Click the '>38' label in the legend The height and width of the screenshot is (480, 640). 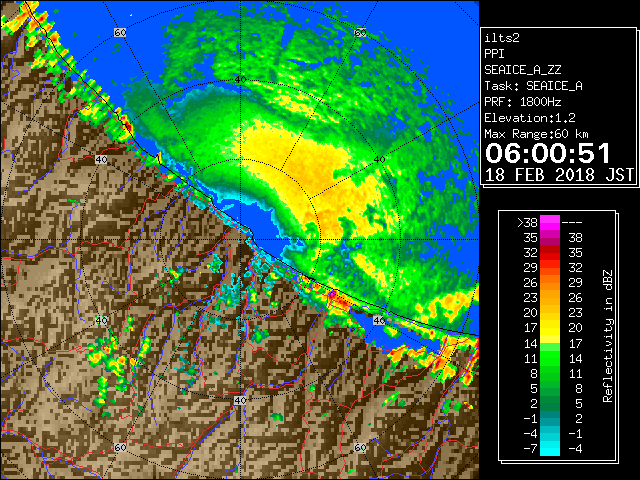(x=527, y=222)
